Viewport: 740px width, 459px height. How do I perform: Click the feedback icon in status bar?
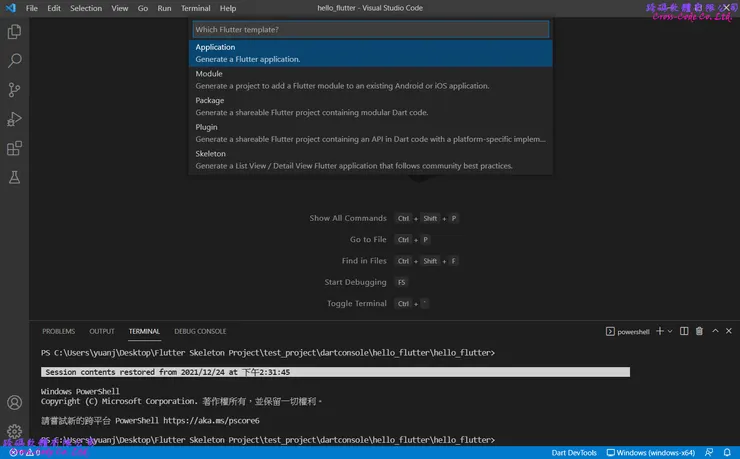pyautogui.click(x=709, y=452)
